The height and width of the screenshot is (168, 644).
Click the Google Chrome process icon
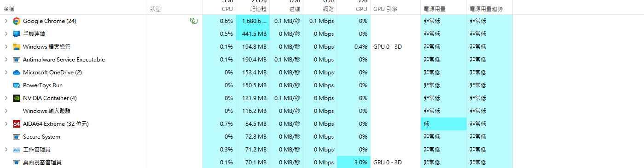[x=17, y=21]
